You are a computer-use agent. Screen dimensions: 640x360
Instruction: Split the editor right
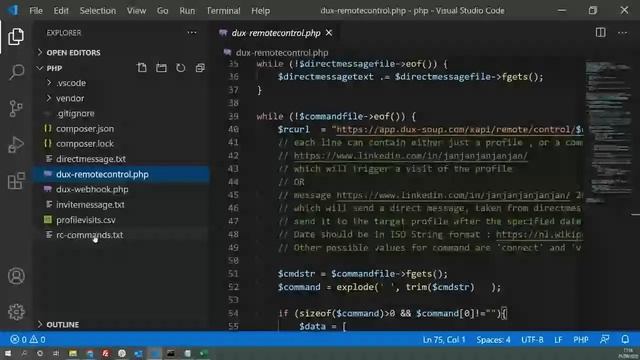(600, 33)
